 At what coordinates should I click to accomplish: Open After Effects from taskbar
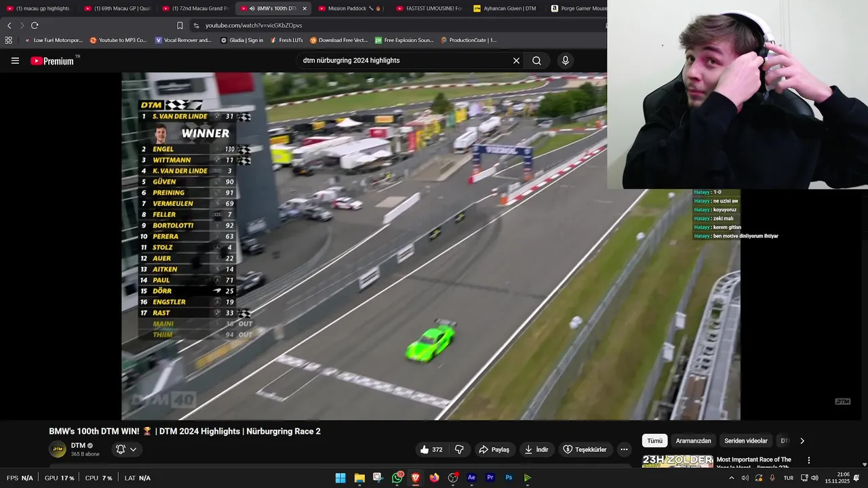tap(471, 478)
